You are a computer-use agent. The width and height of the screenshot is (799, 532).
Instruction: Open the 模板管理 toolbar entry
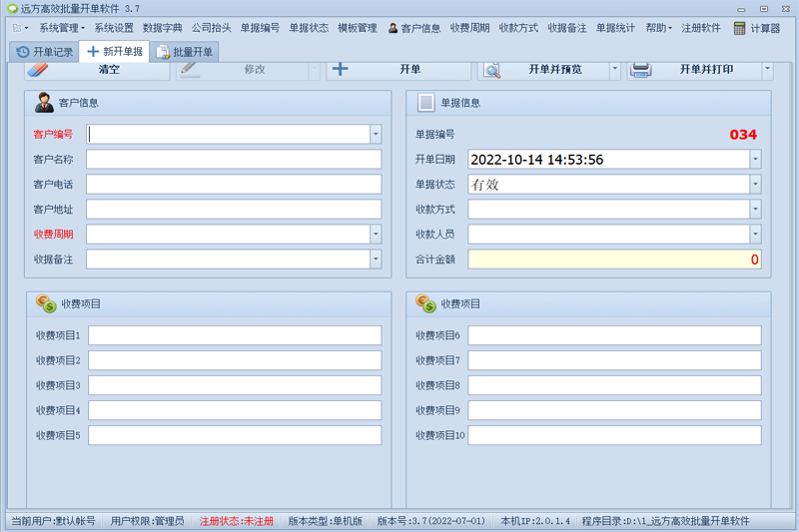(x=358, y=28)
